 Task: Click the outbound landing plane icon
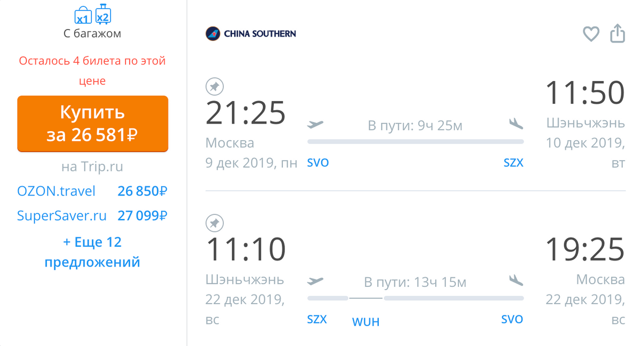[x=516, y=124]
